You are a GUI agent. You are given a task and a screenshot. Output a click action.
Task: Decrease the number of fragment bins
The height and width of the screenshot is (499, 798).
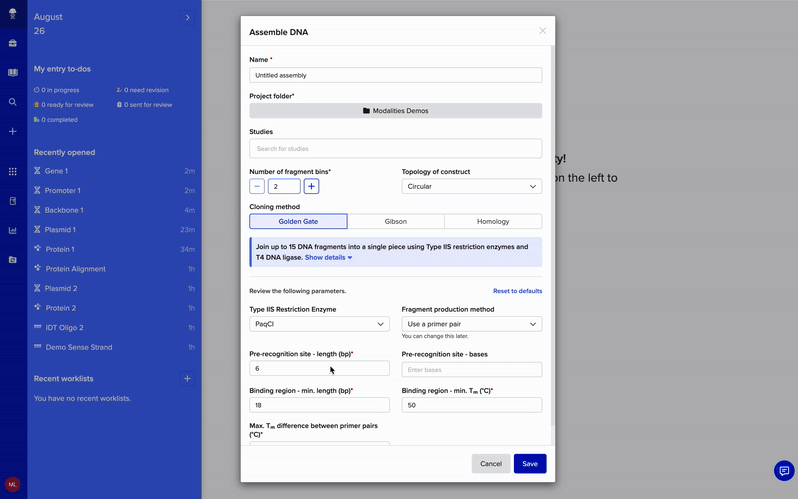pyautogui.click(x=257, y=186)
